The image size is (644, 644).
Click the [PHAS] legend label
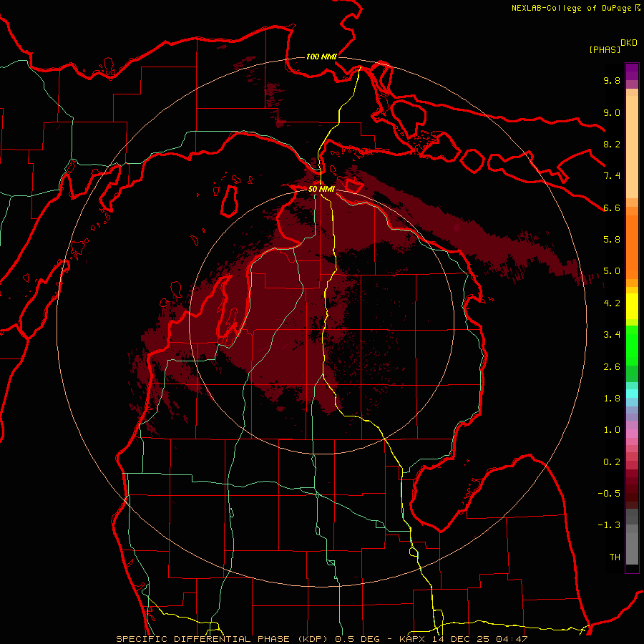click(x=605, y=49)
